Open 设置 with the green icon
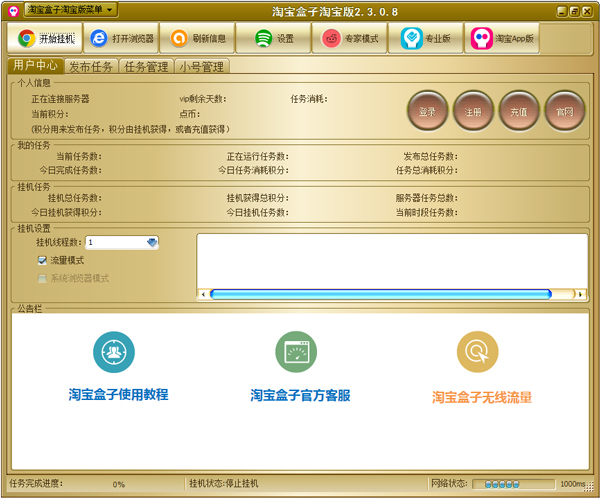Image resolution: width=600 pixels, height=498 pixels. point(263,38)
